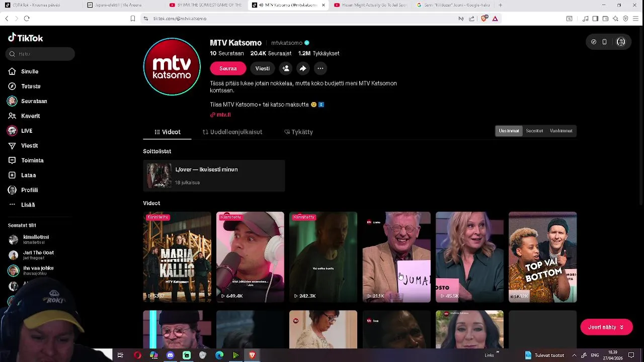Open L/over — Ikuisesti minun playlist
This screenshot has width=644, height=362.
[214, 175]
